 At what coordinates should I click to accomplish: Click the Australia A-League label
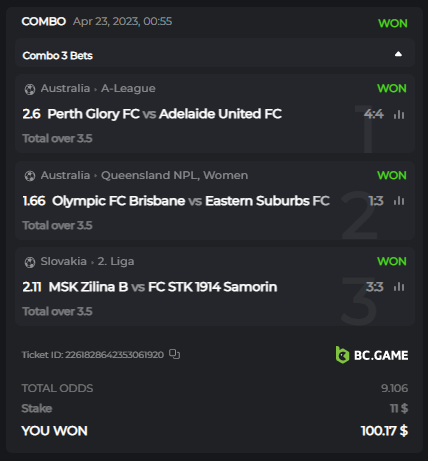(x=98, y=89)
